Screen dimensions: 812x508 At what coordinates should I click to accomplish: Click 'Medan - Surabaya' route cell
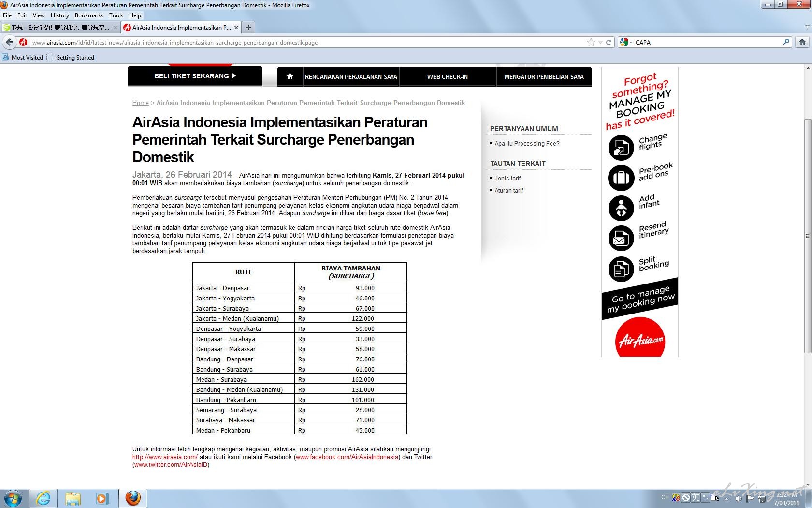pos(244,379)
